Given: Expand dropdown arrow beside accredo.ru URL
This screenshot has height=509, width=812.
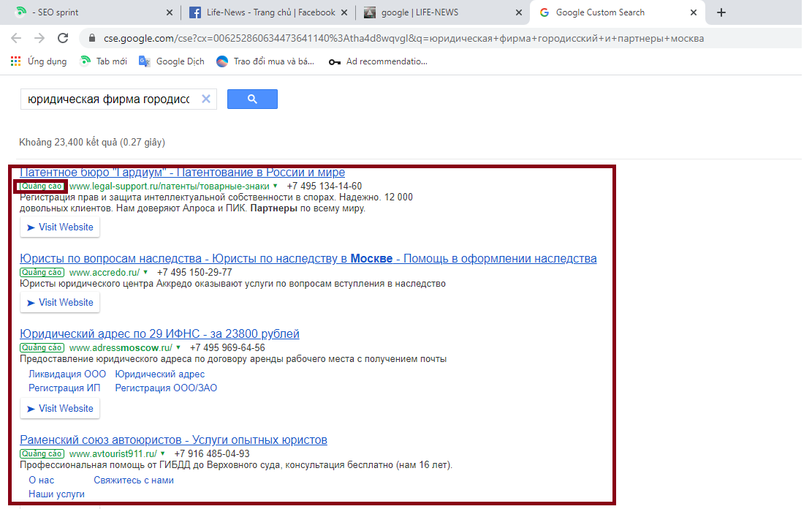Looking at the screenshot, I should [x=145, y=271].
